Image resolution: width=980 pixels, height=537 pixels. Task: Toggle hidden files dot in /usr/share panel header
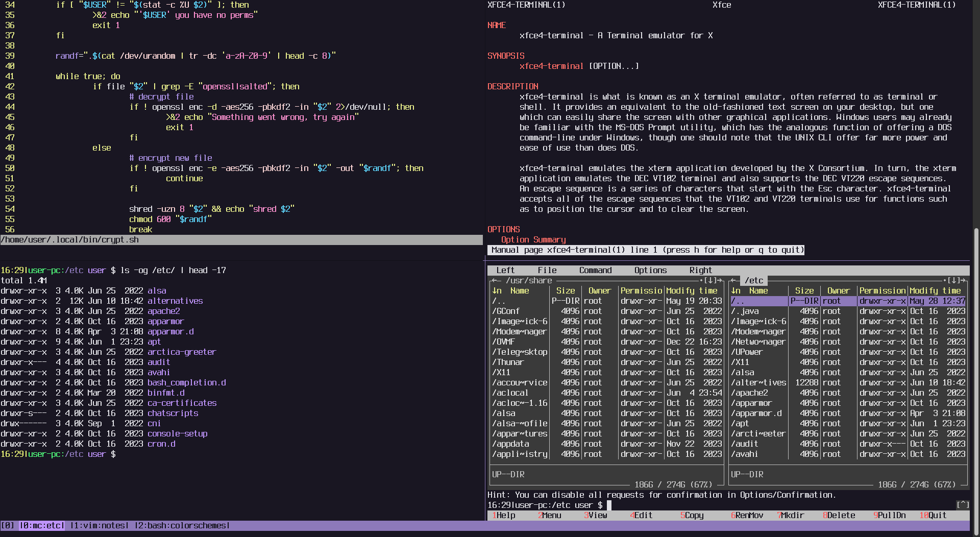[701, 280]
